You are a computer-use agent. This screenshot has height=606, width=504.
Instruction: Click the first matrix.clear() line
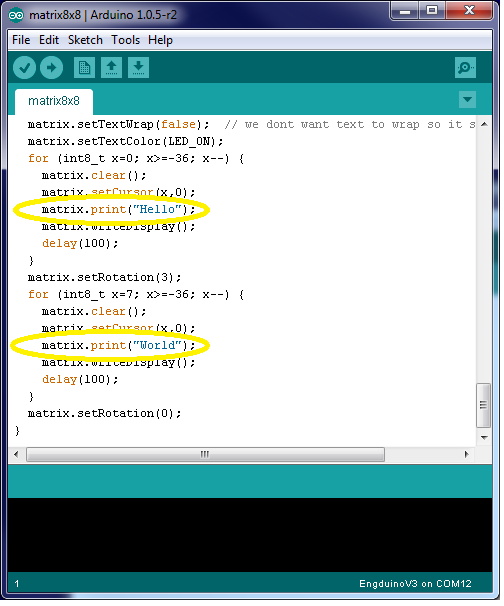tap(94, 175)
